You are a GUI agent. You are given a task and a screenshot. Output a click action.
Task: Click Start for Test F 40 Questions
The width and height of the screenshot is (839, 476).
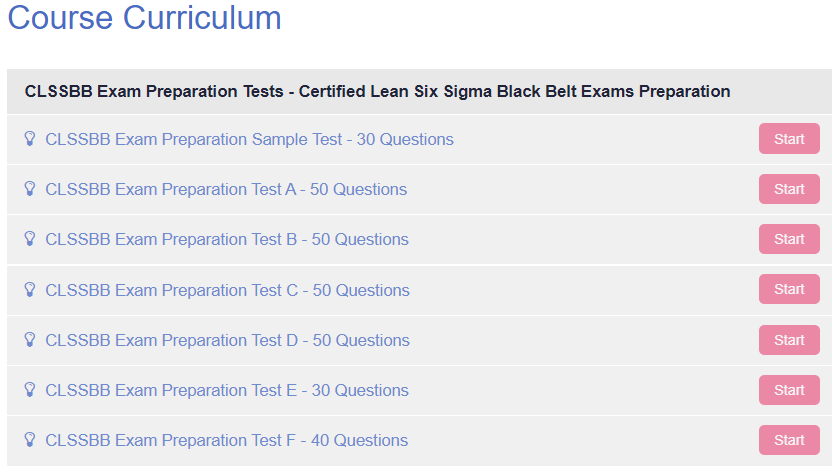pos(789,440)
